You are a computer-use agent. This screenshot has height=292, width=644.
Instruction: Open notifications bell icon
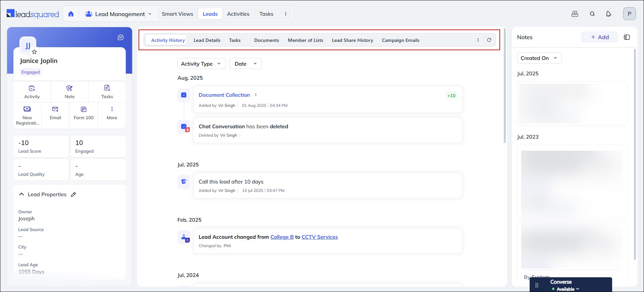click(x=608, y=14)
